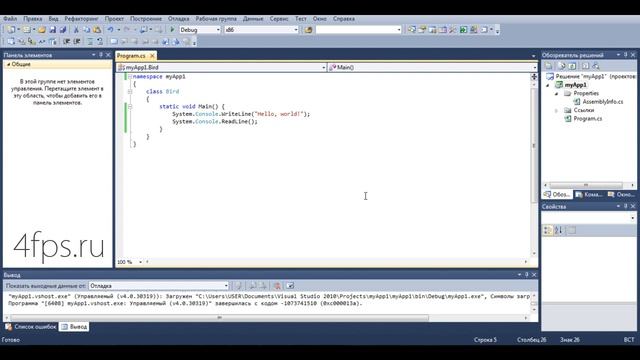This screenshot has width=640, height=360.
Task: Click the Copy icon in the toolbar
Action: click(x=87, y=30)
